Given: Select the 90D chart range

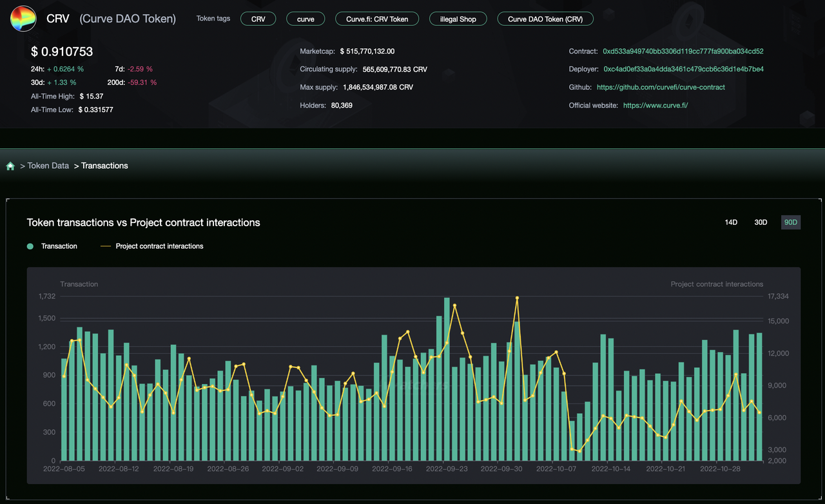Looking at the screenshot, I should [791, 222].
